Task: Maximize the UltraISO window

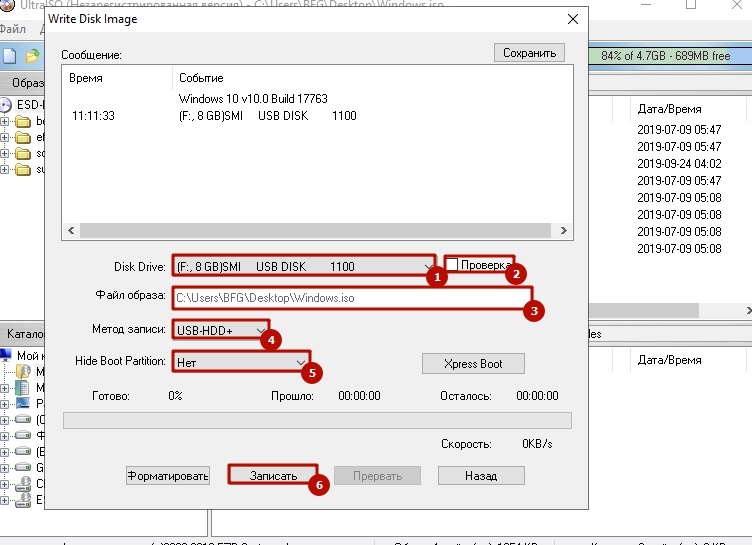Action: (x=691, y=4)
